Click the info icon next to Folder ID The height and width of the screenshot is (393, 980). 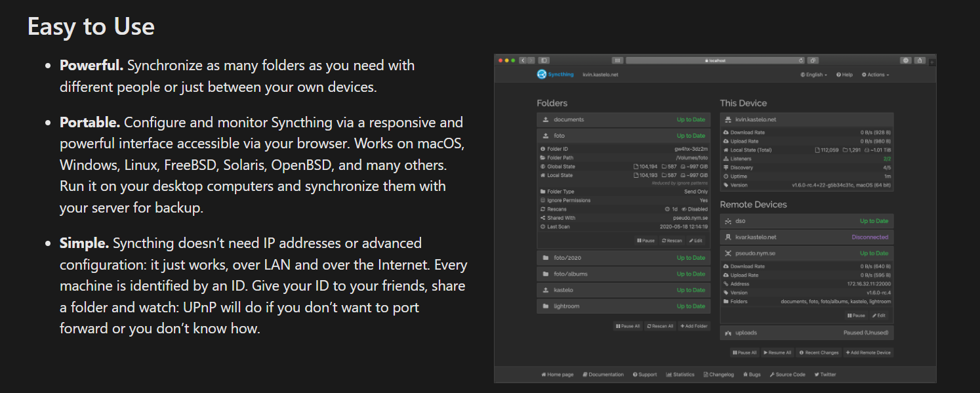[x=542, y=149]
